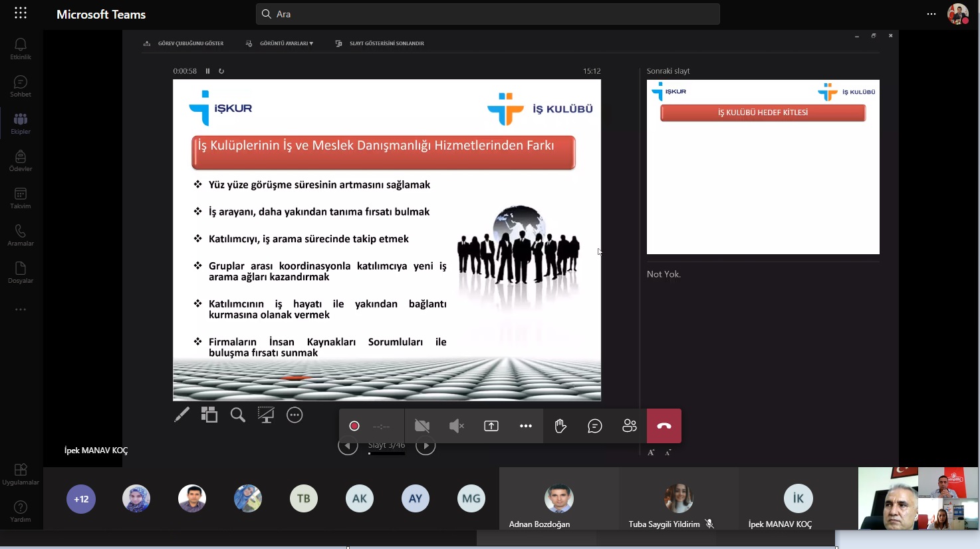
Task: Show the participants panel
Action: coord(630,426)
